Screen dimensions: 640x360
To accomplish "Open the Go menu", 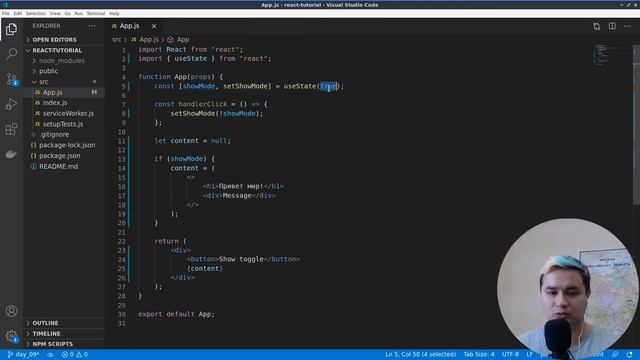I will pyautogui.click(x=67, y=13).
